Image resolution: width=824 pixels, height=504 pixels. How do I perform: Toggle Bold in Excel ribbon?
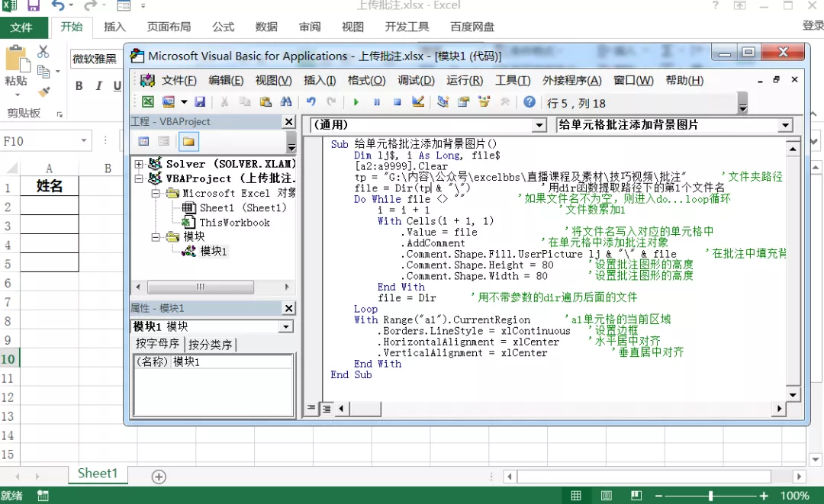(79, 85)
